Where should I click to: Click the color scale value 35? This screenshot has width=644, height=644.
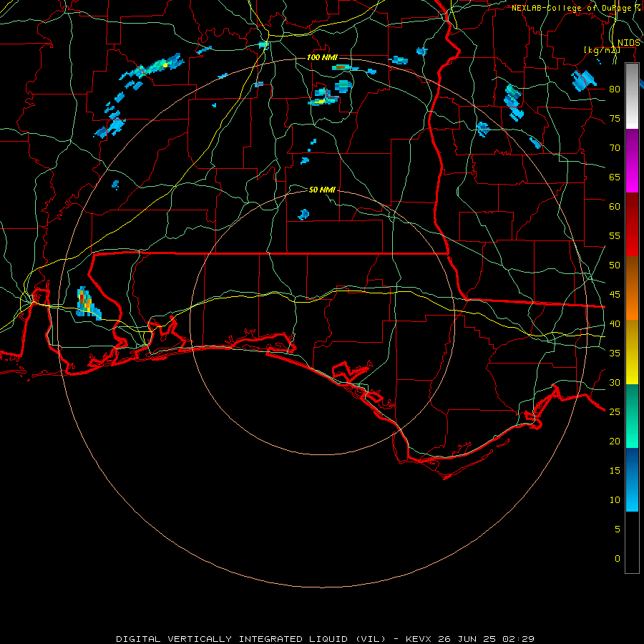(x=615, y=353)
